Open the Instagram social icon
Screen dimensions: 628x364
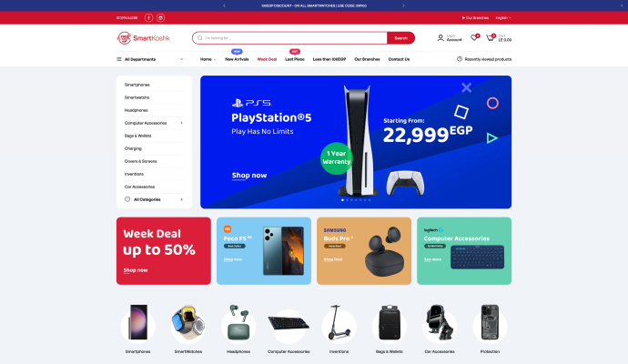(160, 17)
